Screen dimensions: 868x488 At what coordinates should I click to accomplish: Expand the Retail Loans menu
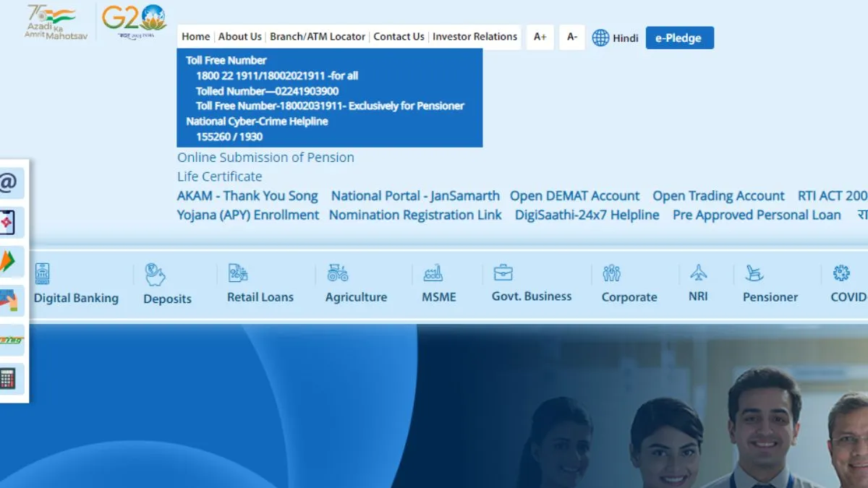[x=260, y=297]
